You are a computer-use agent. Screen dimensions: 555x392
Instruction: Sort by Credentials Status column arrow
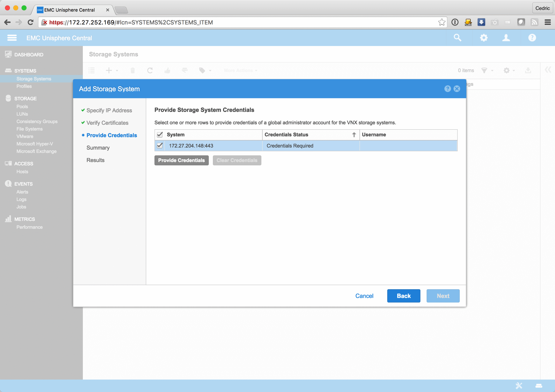[x=354, y=135]
